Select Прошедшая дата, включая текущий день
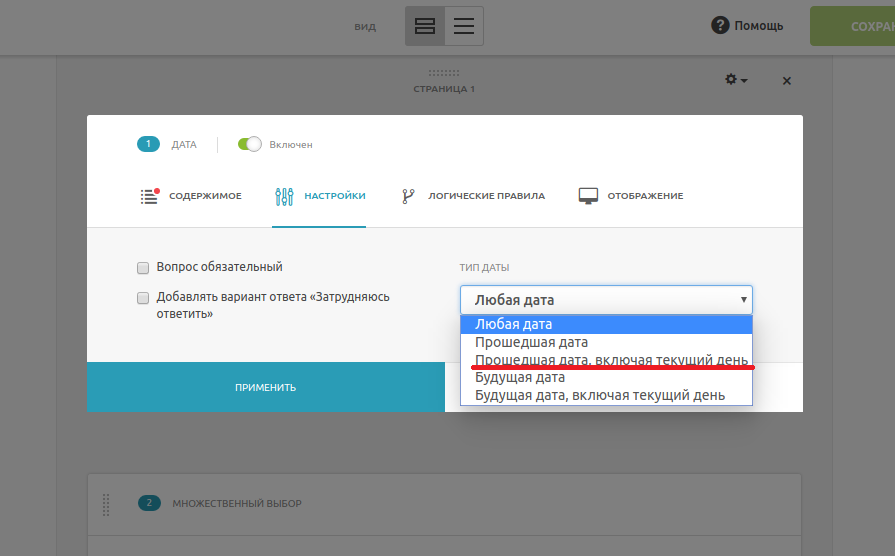Image resolution: width=895 pixels, height=556 pixels. pyautogui.click(x=611, y=360)
